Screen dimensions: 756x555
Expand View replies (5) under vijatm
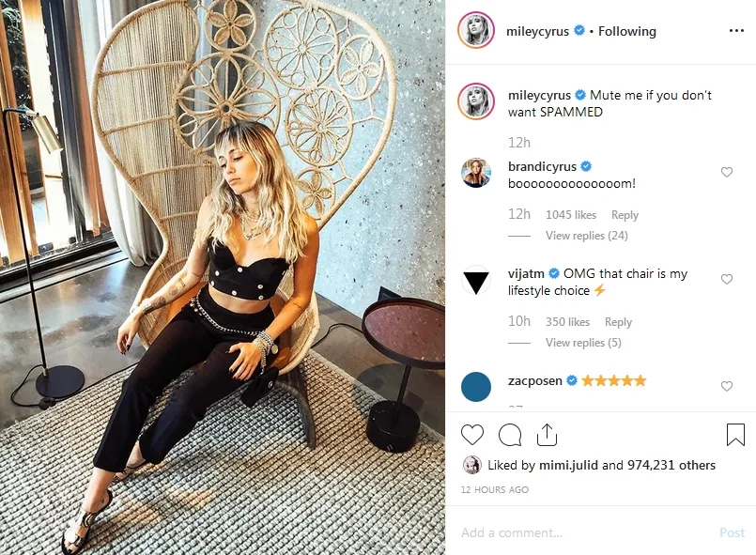pos(583,343)
